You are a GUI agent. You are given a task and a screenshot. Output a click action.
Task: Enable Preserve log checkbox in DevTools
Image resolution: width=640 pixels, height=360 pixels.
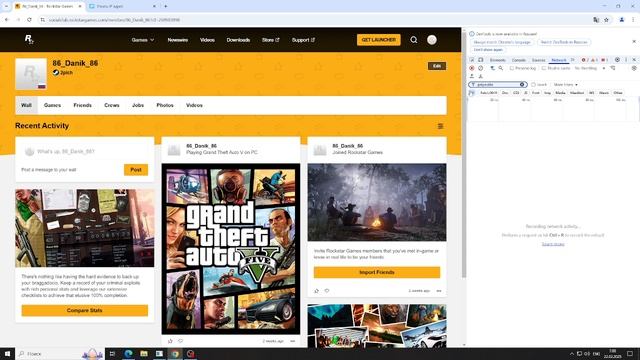[x=512, y=68]
